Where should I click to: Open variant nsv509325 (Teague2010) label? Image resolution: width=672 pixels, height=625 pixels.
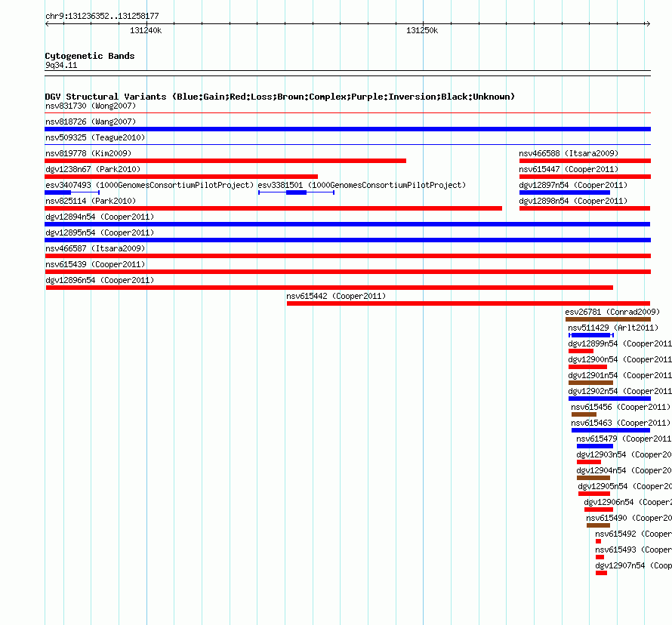pyautogui.click(x=95, y=137)
